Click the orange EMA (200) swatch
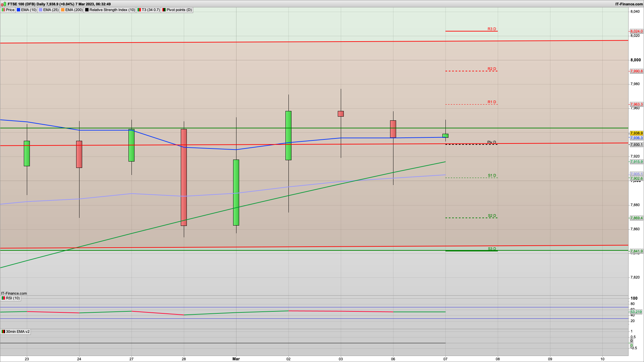644x362 pixels. pyautogui.click(x=63, y=10)
